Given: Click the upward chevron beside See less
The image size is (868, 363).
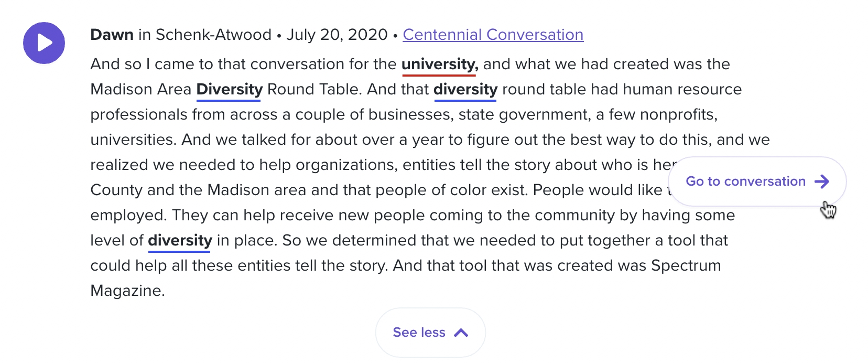Looking at the screenshot, I should pyautogui.click(x=461, y=333).
